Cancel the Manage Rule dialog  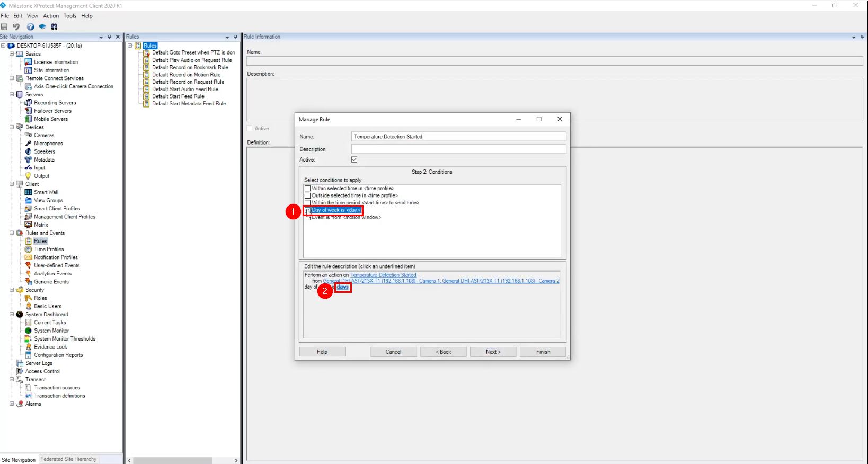coord(393,352)
